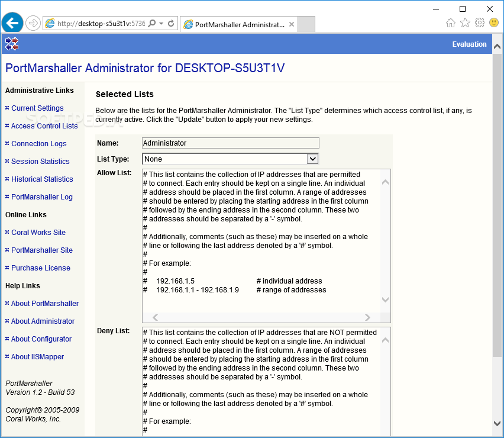The width and height of the screenshot is (504, 438).
Task: Open the address bar autocomplete dropdown arrow
Action: coord(161,24)
